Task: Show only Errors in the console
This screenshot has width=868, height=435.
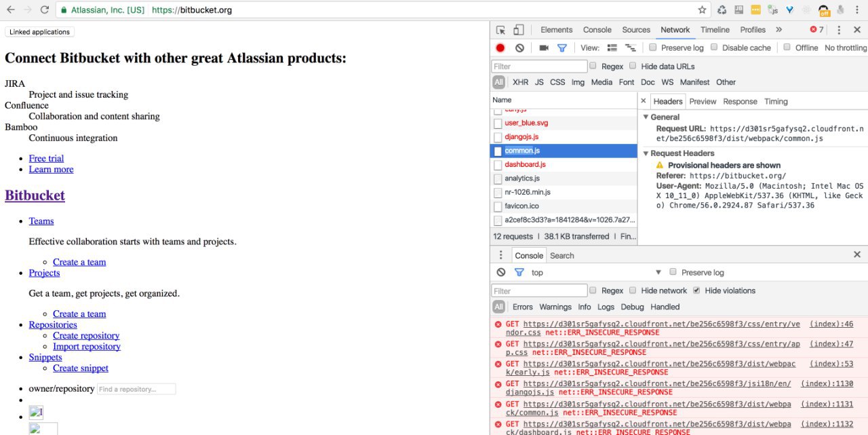Action: [522, 307]
